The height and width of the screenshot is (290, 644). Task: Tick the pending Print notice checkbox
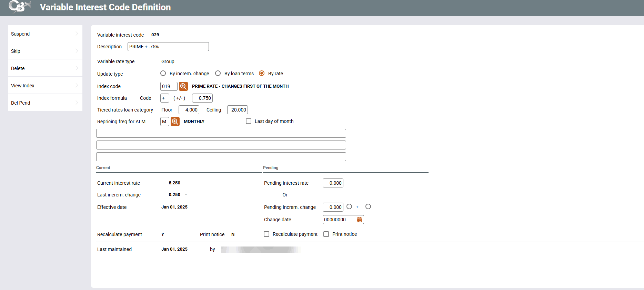tap(326, 234)
